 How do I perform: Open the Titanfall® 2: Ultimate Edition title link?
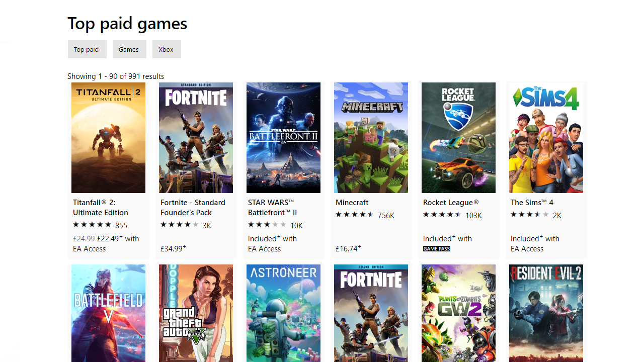point(101,207)
